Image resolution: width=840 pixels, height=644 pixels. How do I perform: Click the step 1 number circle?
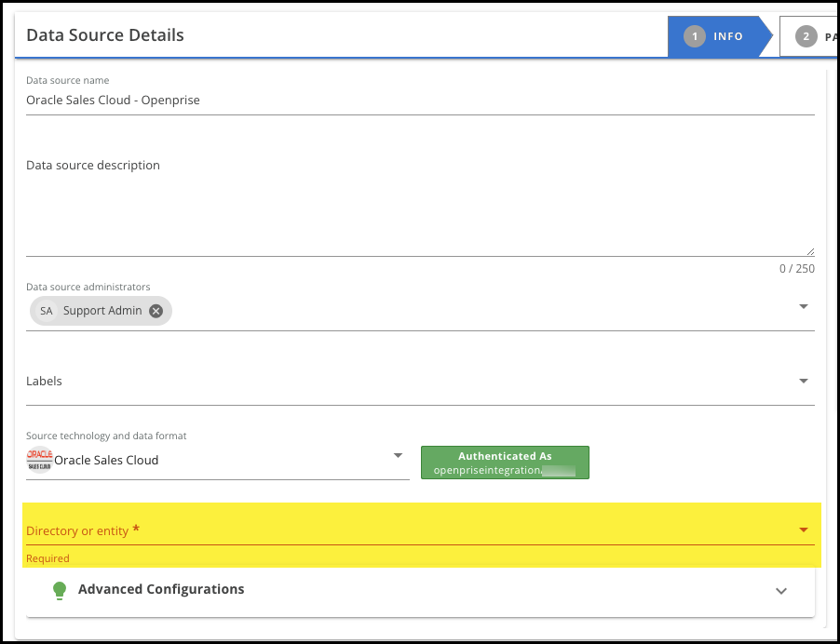693,36
